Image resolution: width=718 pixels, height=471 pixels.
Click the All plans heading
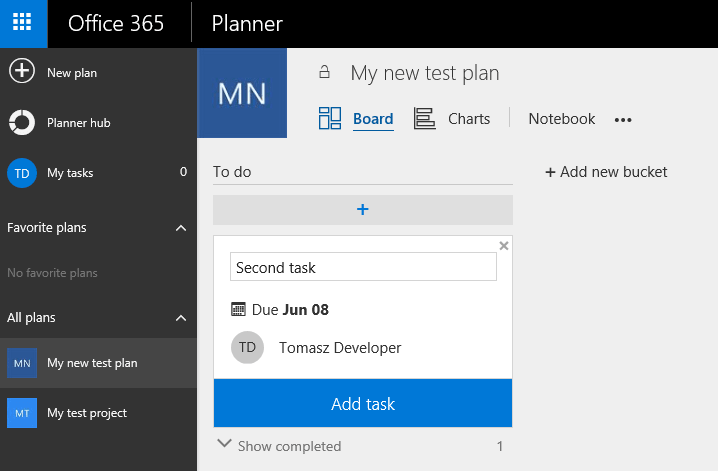(31, 318)
